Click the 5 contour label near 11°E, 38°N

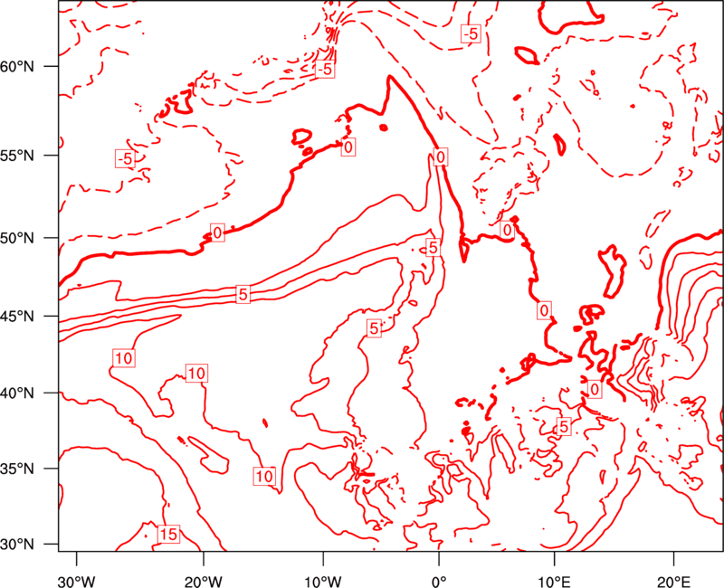[563, 427]
